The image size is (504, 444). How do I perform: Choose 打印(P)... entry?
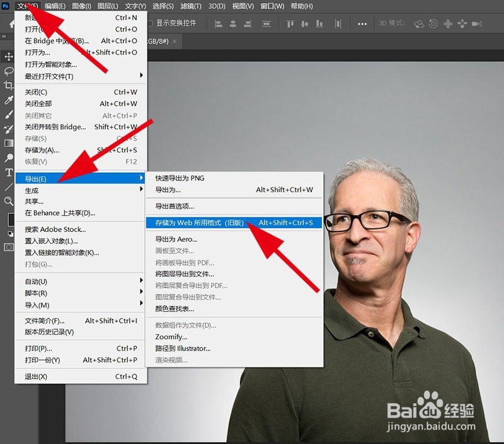point(81,348)
